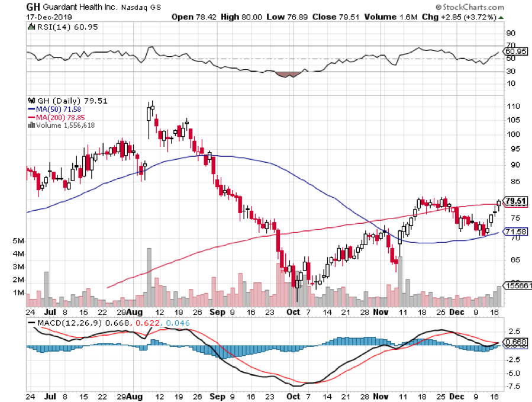Click the Sep label on the date axis under the volume bars
532x402 pixels.
tap(217, 312)
